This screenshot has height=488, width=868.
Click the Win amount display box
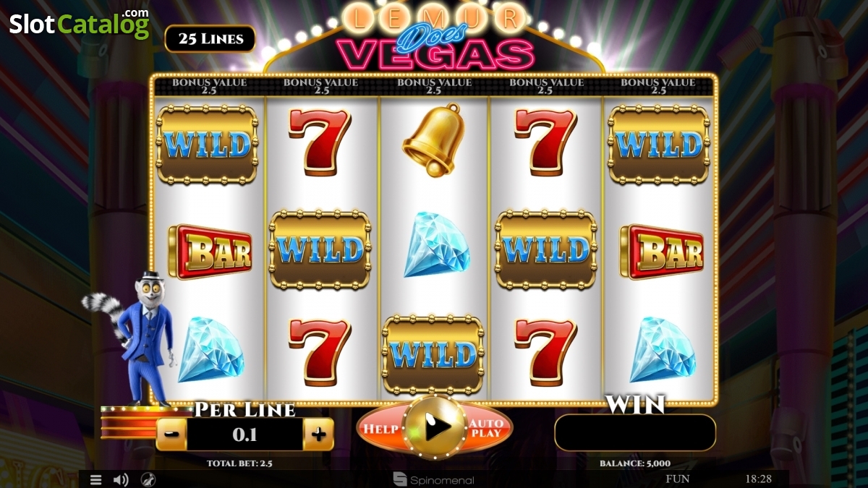[x=635, y=432]
